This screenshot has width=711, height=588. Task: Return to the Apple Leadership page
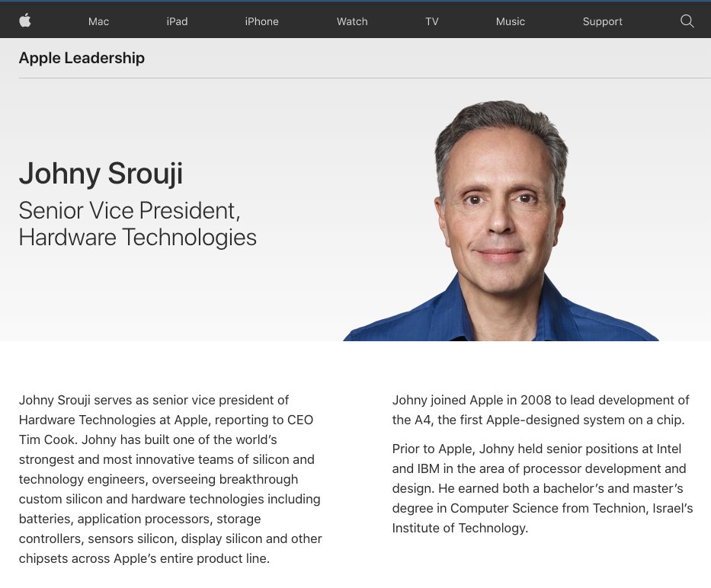[x=82, y=58]
